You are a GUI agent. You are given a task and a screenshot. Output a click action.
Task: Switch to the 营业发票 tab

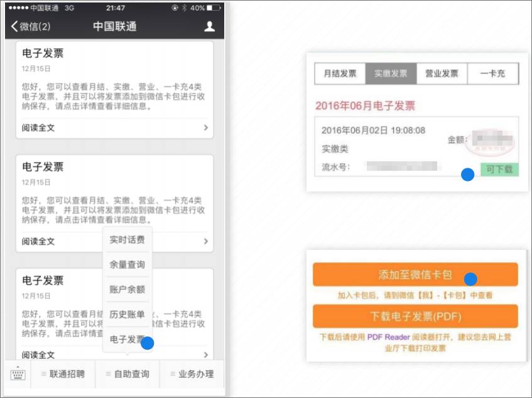tap(442, 73)
